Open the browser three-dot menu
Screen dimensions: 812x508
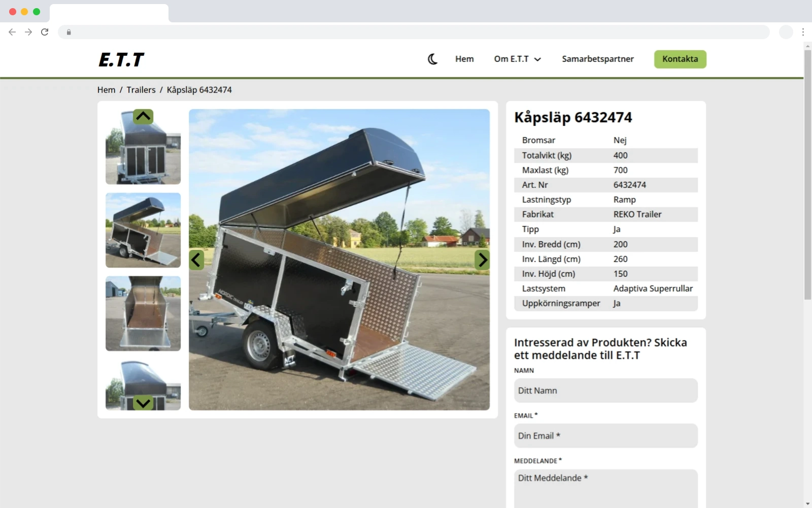pos(803,32)
